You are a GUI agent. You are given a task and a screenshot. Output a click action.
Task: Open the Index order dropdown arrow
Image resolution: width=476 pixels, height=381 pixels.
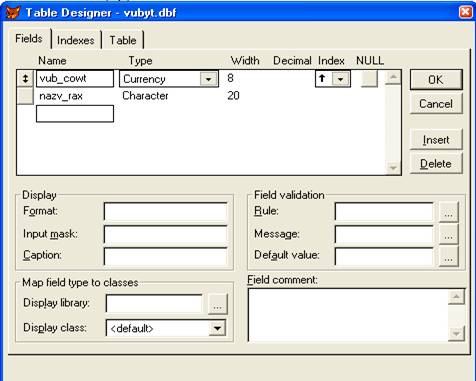click(x=340, y=79)
